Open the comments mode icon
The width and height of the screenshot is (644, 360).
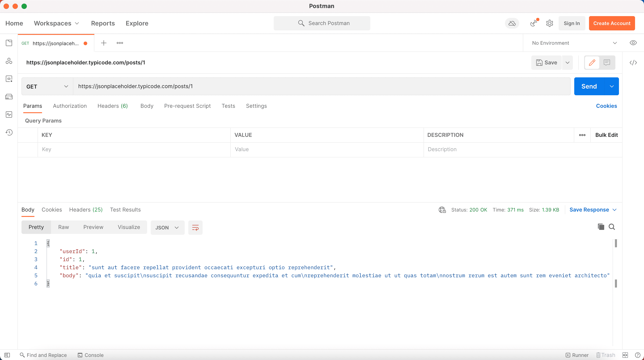607,63
